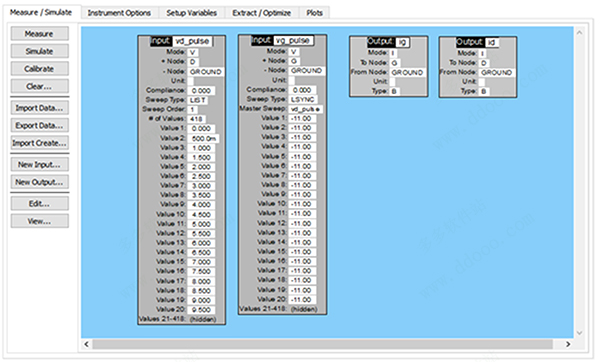Screen dimensions: 600x362
Task: Click Type B field in id output
Action: [484, 91]
